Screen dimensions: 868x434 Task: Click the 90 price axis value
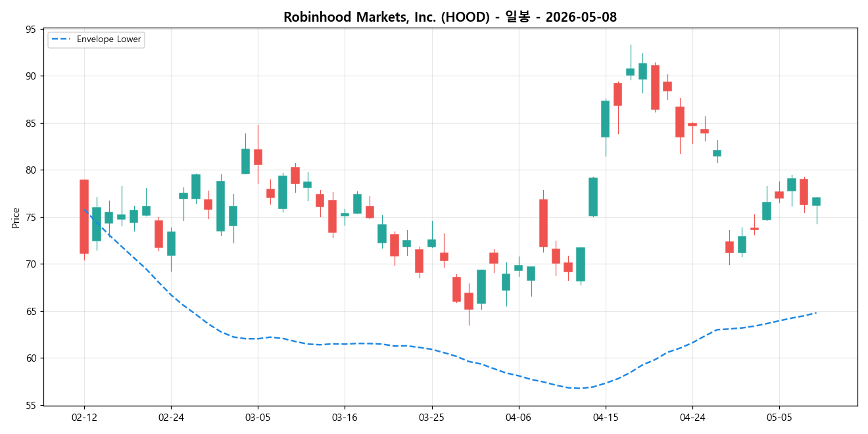click(32, 76)
